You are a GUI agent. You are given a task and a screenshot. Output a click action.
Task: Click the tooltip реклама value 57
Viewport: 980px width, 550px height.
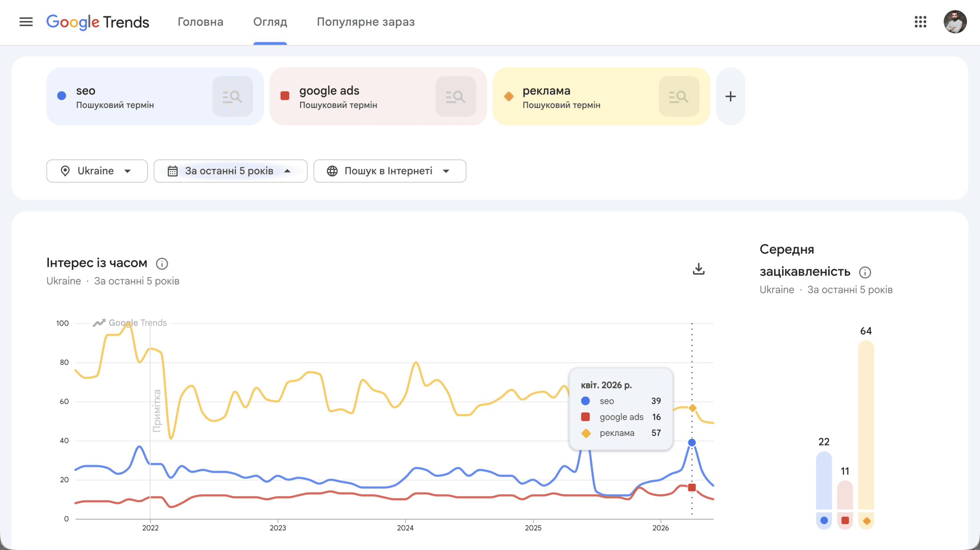tap(656, 433)
